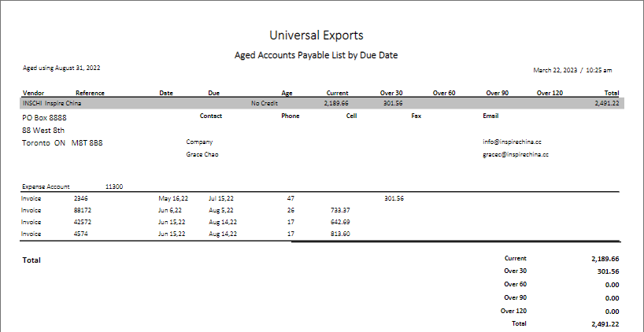Click the PO Box 8888 address line
The width and height of the screenshot is (644, 332).
click(x=50, y=117)
